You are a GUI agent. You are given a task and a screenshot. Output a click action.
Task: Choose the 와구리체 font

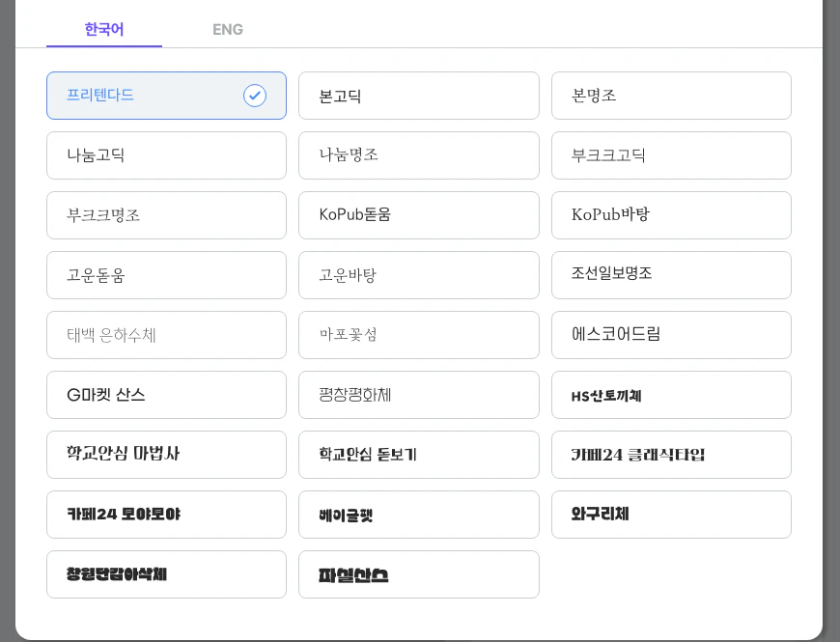[x=671, y=515]
